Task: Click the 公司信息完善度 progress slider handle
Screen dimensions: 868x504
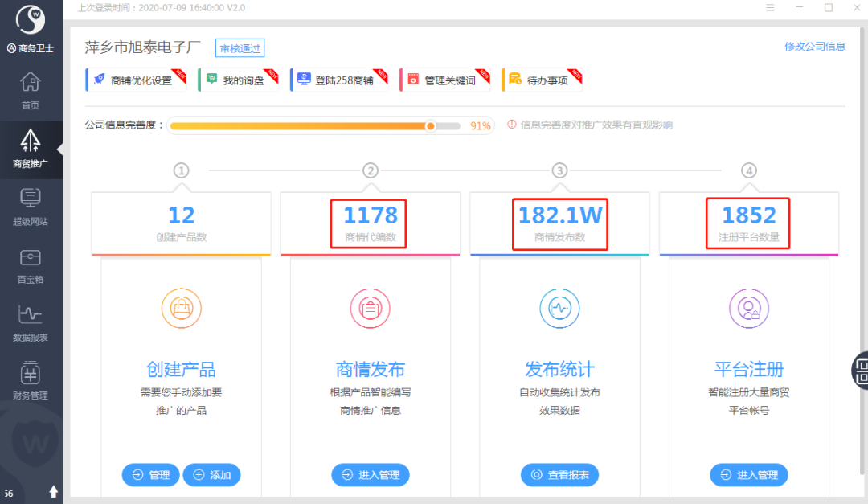Action: pos(430,125)
